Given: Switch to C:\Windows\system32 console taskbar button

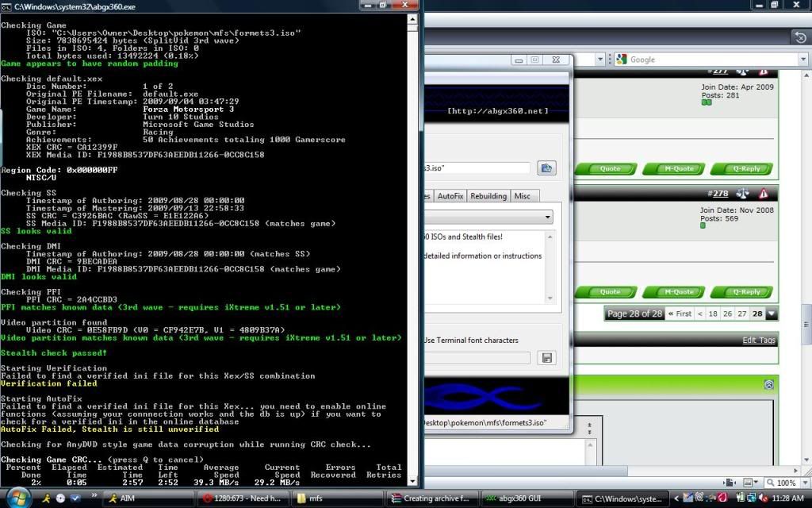Looking at the screenshot, I should [622, 498].
